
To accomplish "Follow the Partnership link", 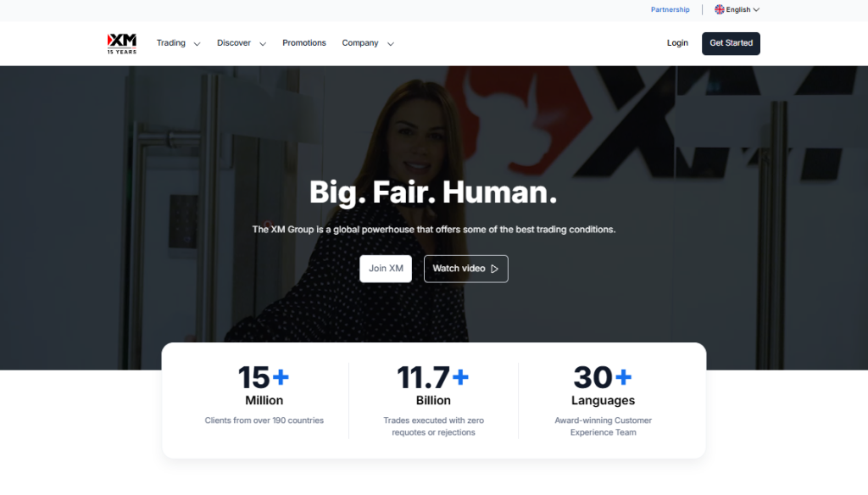I will 670,10.
